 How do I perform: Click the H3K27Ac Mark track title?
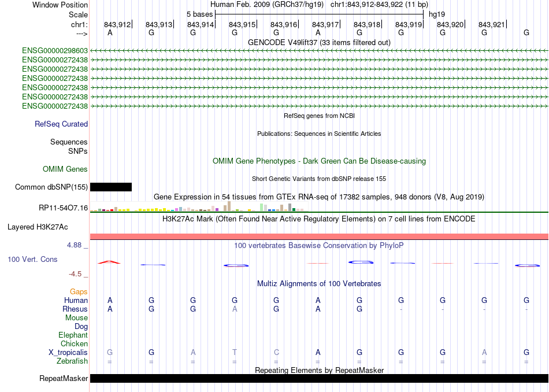(x=319, y=219)
